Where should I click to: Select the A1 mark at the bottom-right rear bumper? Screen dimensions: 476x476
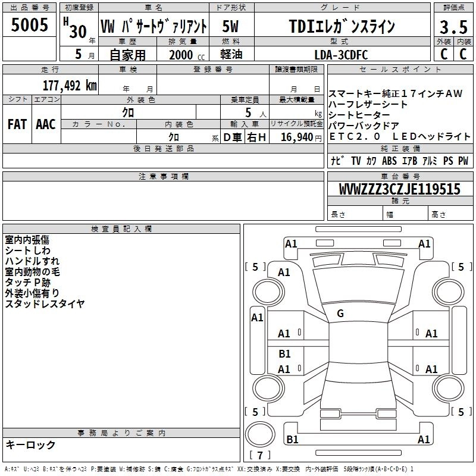(x=424, y=440)
